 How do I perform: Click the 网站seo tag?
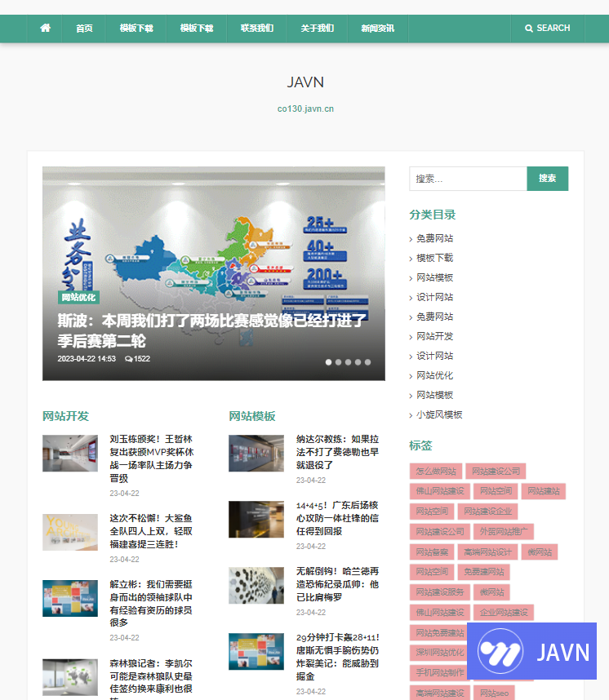tap(494, 693)
